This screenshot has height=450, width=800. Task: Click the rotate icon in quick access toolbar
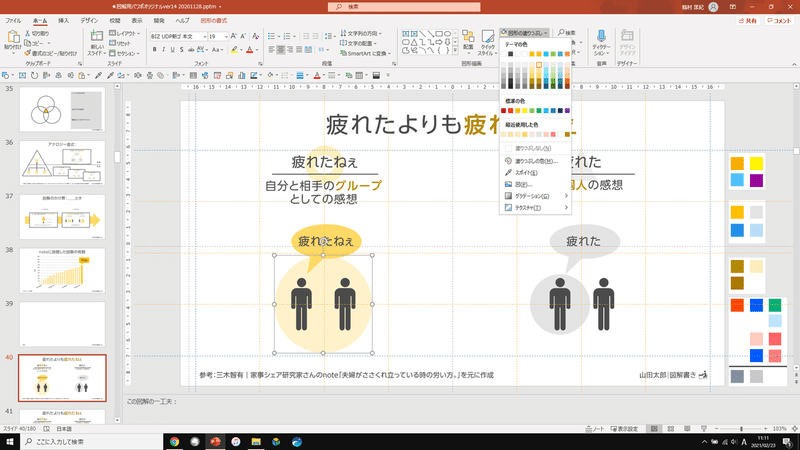click(x=34, y=76)
